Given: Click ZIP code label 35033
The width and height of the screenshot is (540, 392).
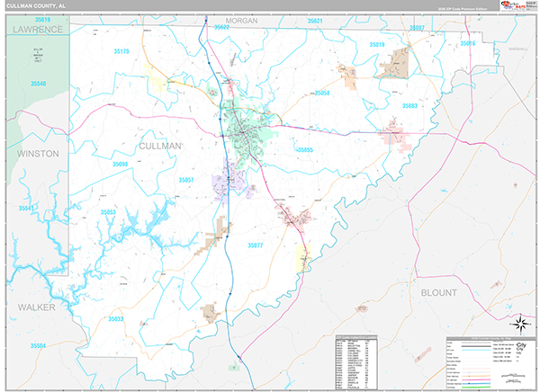Looking at the screenshot, I should pos(116,319).
